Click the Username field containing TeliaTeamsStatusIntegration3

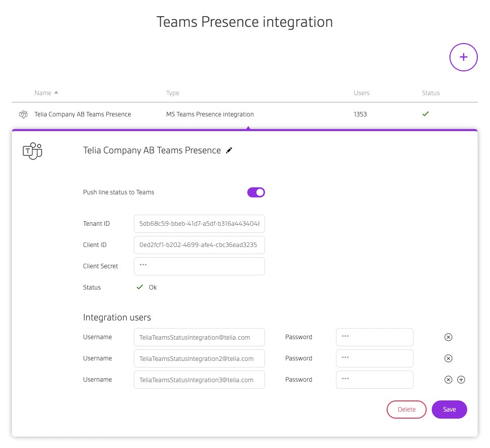[x=199, y=380]
